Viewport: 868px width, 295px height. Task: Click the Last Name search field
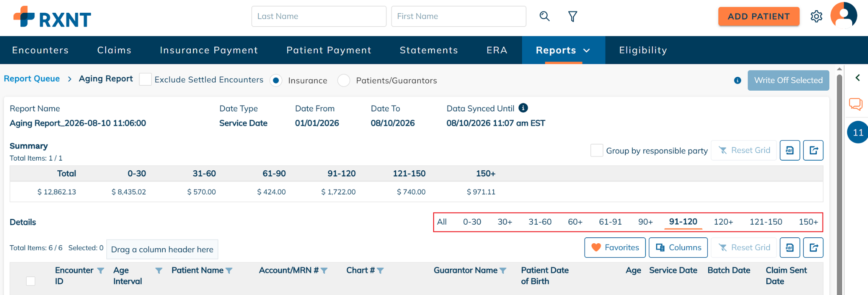(x=319, y=17)
